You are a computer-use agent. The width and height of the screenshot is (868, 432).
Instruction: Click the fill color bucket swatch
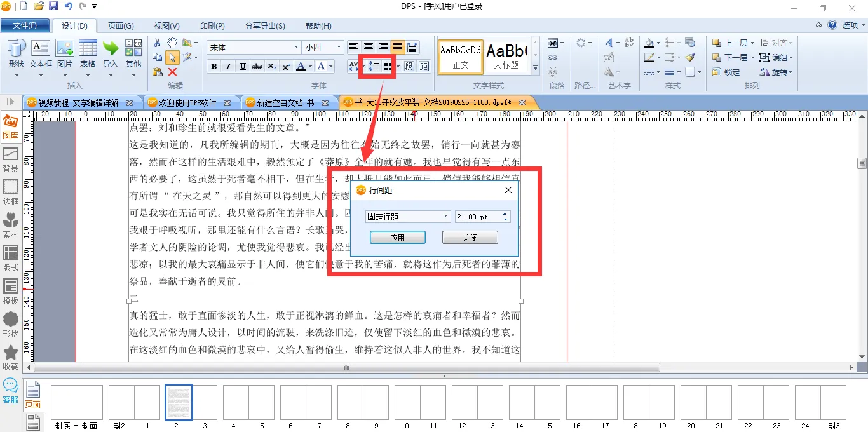pos(649,43)
